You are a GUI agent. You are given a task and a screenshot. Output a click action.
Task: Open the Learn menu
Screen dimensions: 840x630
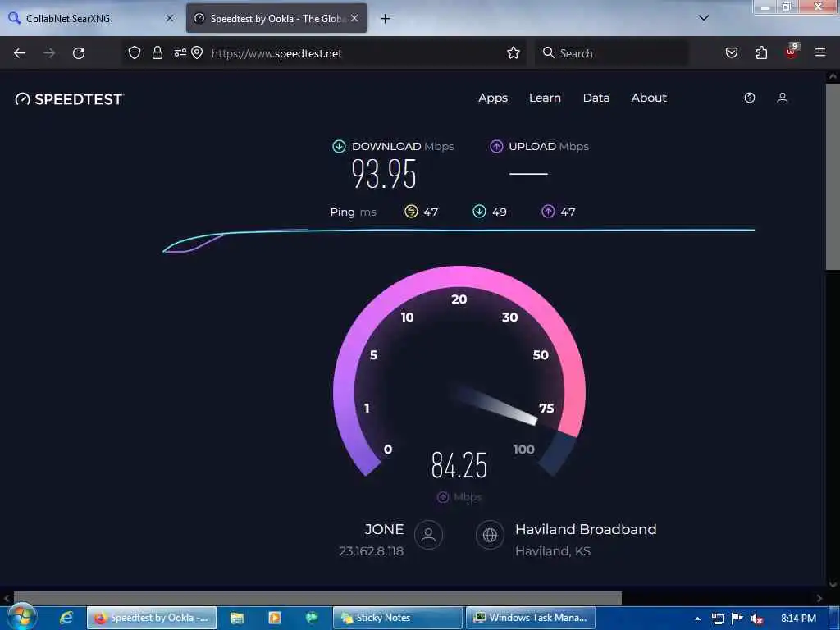pyautogui.click(x=545, y=98)
